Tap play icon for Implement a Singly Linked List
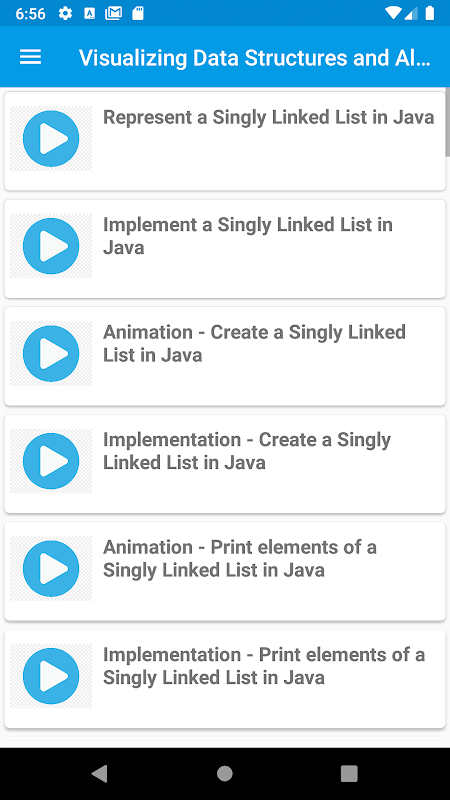The image size is (450, 800). click(x=51, y=246)
